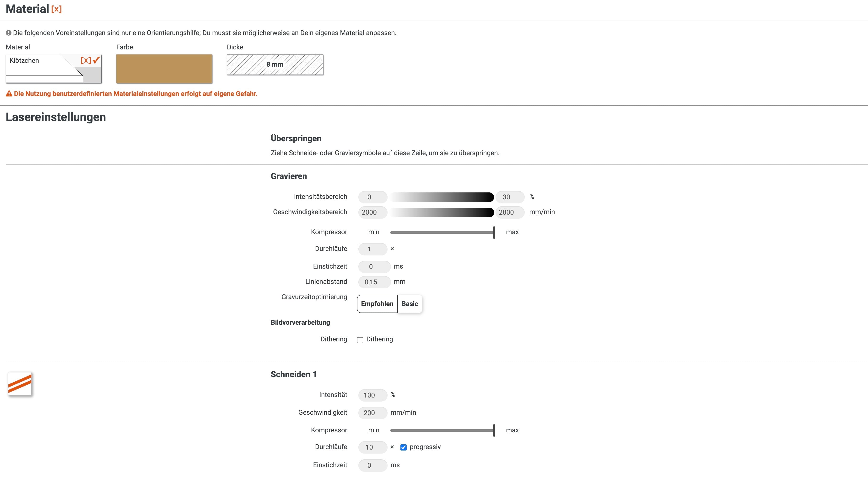Screen dimensions: 868x488
Task: Edit Gravieren Durchläufe field
Action: coord(373,249)
